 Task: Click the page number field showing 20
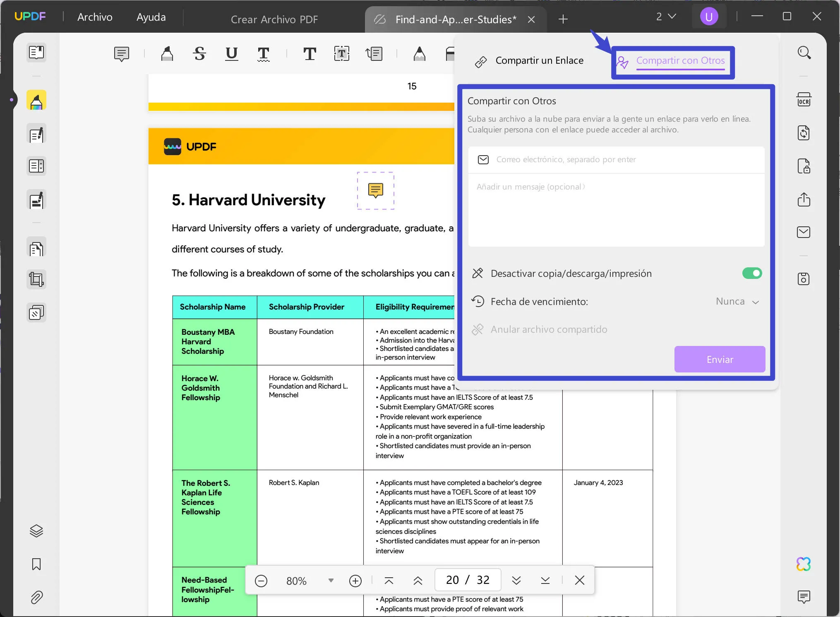(x=468, y=580)
